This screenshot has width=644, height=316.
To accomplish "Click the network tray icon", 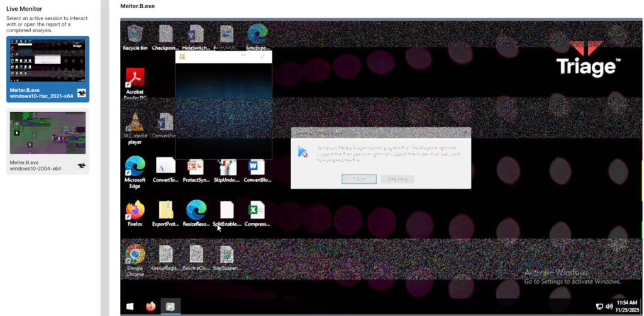I will (x=599, y=307).
